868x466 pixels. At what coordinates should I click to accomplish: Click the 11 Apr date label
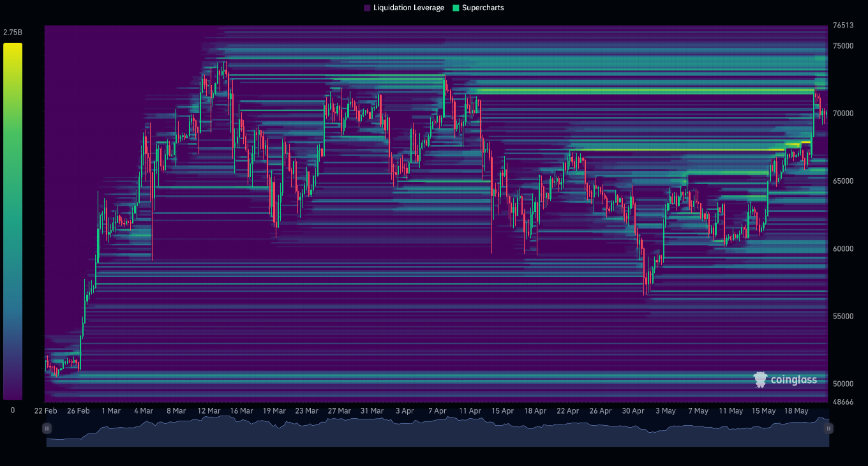tap(470, 411)
